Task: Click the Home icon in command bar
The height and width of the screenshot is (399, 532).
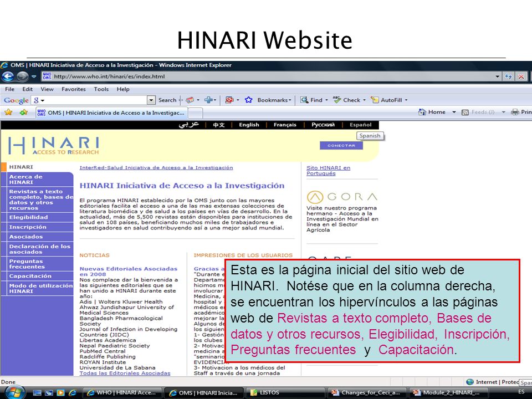Action: [x=422, y=112]
